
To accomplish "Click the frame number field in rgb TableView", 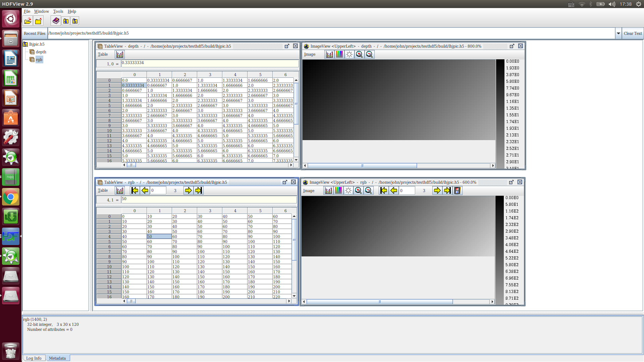I will 158,190.
